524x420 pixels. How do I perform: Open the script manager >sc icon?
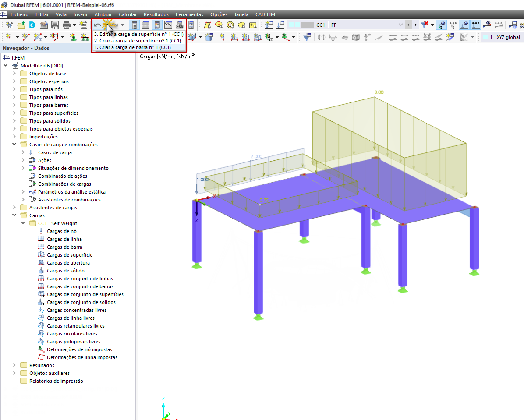click(180, 25)
